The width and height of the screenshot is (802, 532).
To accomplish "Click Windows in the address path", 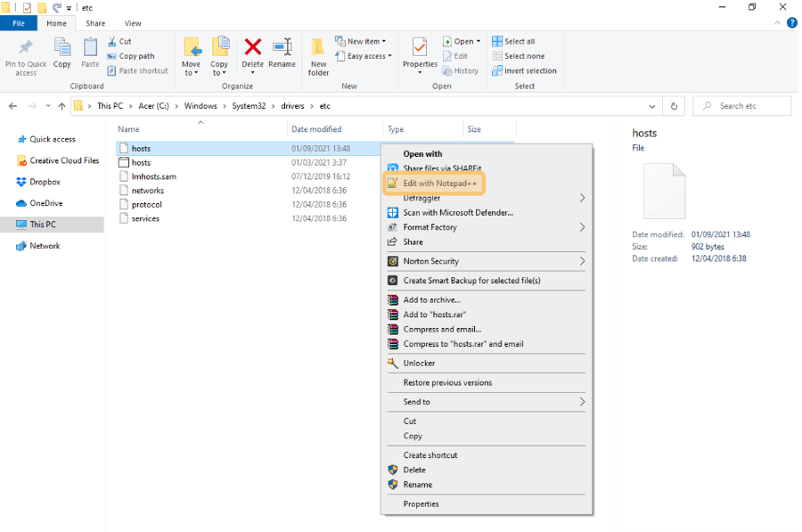I will coord(200,106).
